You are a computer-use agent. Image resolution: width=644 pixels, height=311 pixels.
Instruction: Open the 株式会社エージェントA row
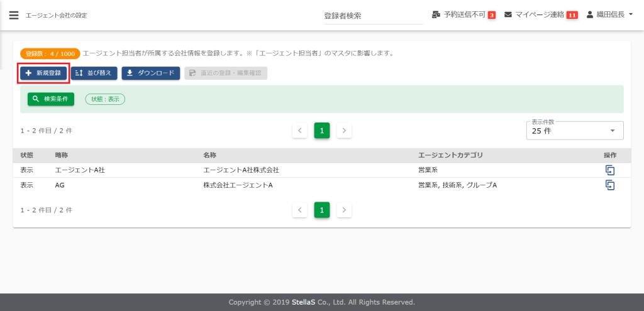pos(238,185)
